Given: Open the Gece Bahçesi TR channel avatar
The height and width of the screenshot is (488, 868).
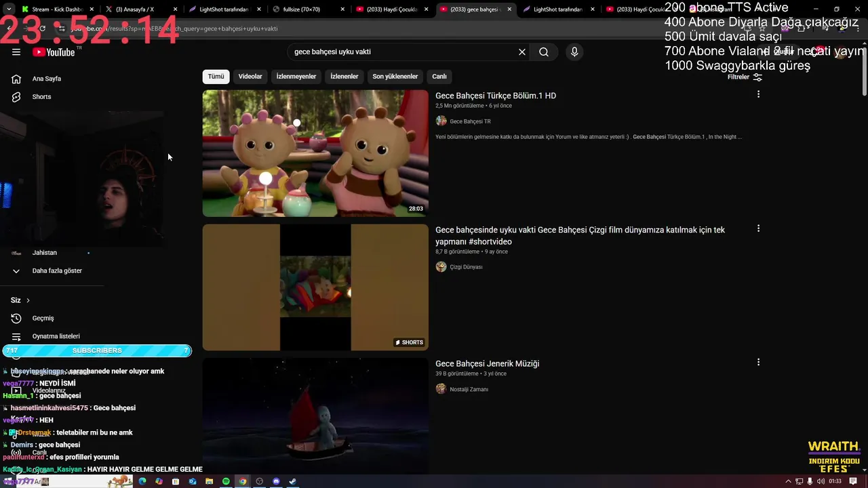Looking at the screenshot, I should (441, 121).
